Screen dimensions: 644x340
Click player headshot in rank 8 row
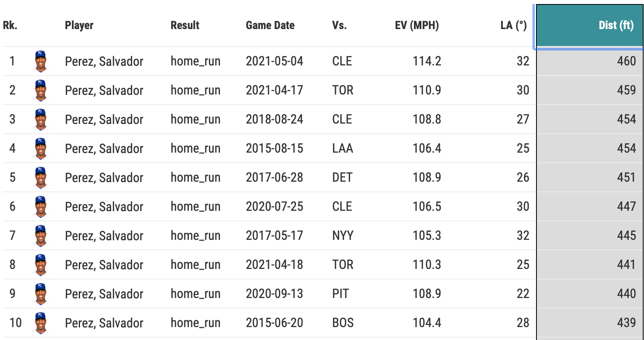40,265
